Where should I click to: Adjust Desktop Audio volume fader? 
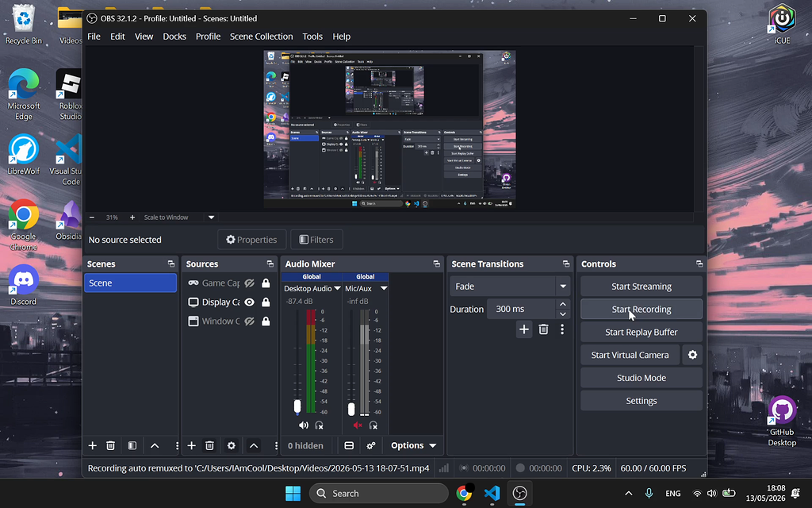[297, 406]
